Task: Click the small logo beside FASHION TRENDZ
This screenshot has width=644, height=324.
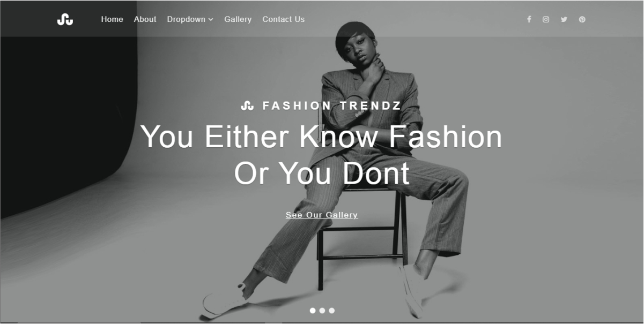Action: point(247,106)
